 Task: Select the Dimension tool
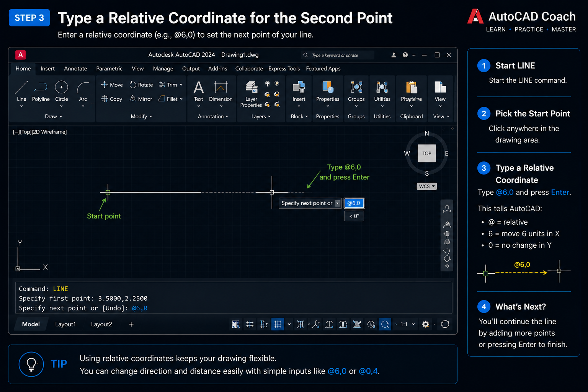tap(221, 91)
